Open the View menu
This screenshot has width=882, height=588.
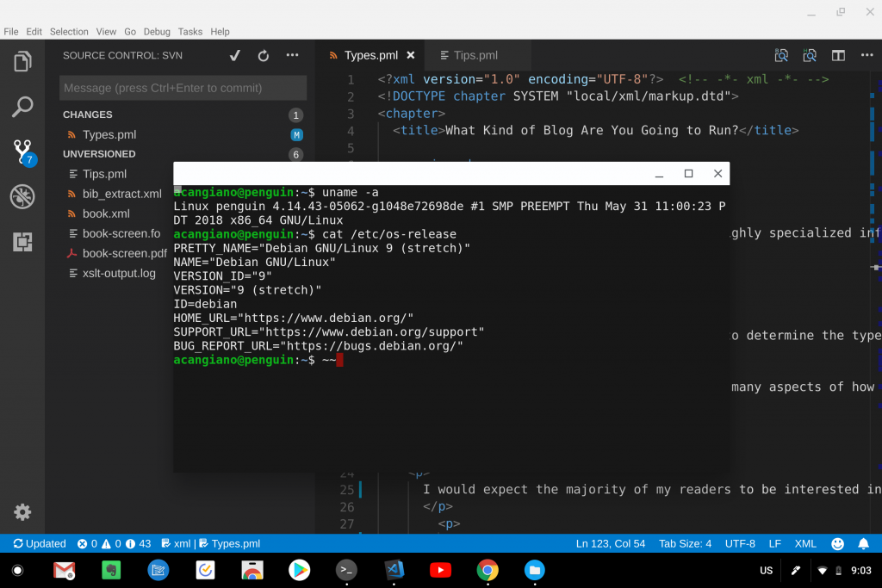pyautogui.click(x=106, y=32)
